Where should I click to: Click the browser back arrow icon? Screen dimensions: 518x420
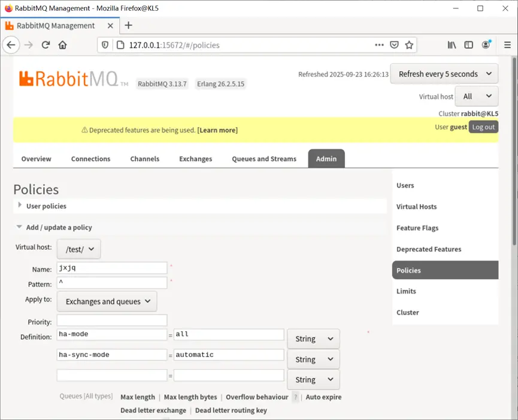11,45
